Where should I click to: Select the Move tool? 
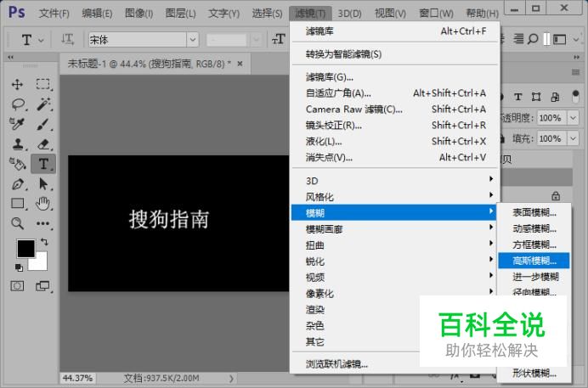tap(17, 84)
